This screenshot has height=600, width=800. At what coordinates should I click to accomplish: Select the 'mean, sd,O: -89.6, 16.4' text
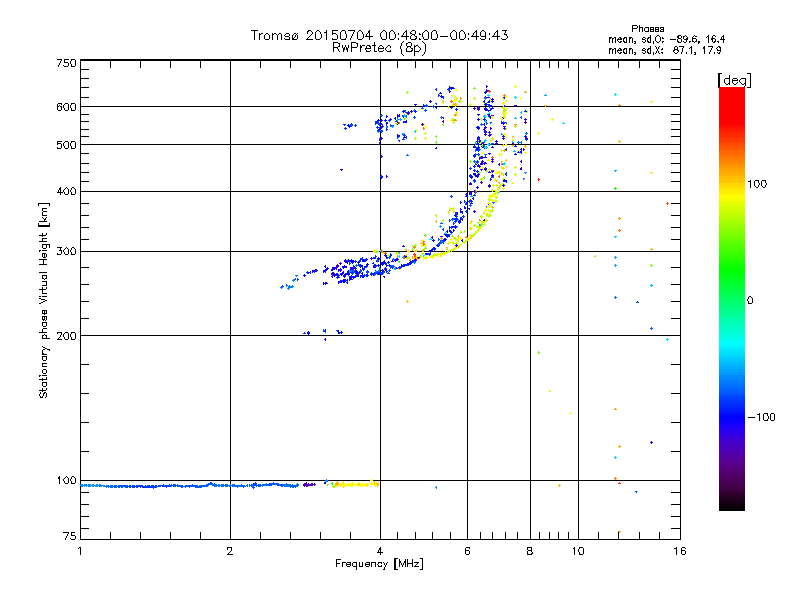point(666,39)
